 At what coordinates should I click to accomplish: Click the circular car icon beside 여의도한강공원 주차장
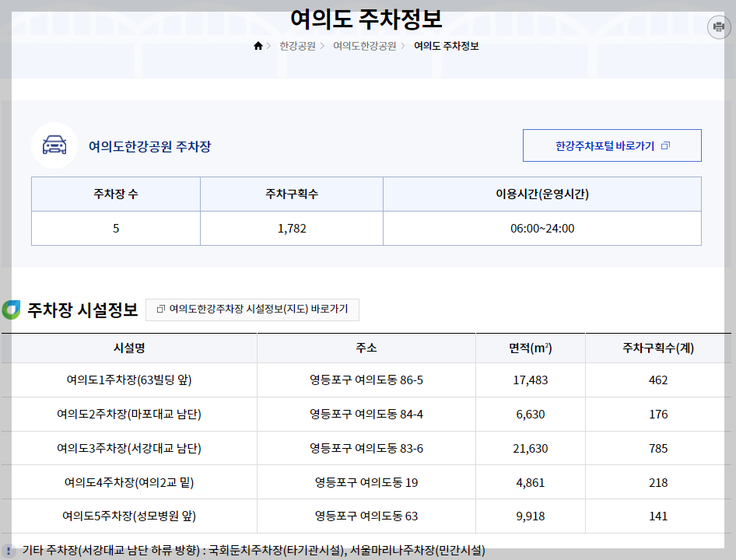[54, 145]
